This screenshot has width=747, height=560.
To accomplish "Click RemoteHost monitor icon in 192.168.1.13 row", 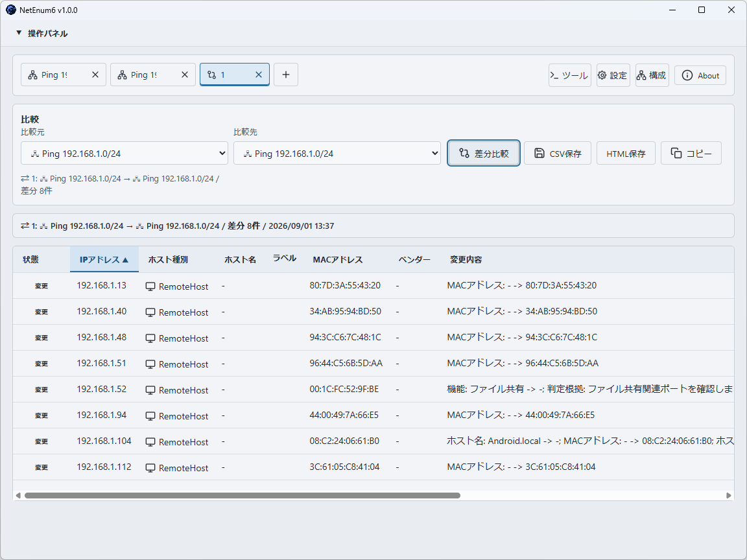I will point(150,286).
